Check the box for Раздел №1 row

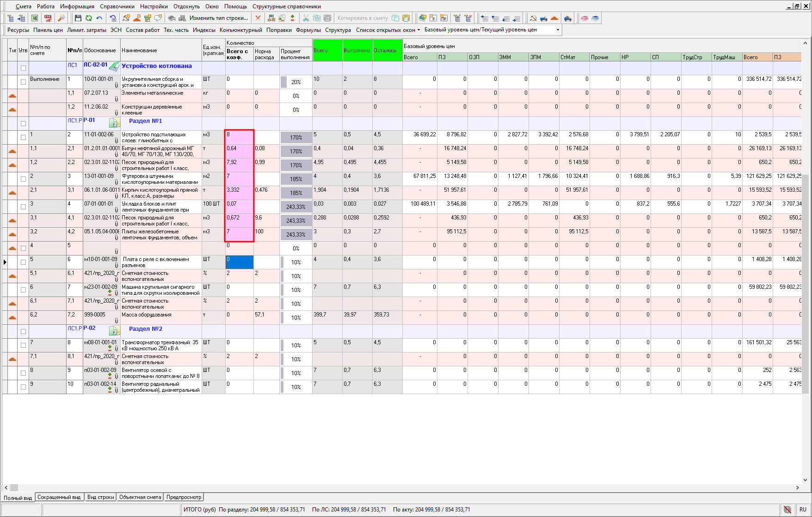(23, 123)
